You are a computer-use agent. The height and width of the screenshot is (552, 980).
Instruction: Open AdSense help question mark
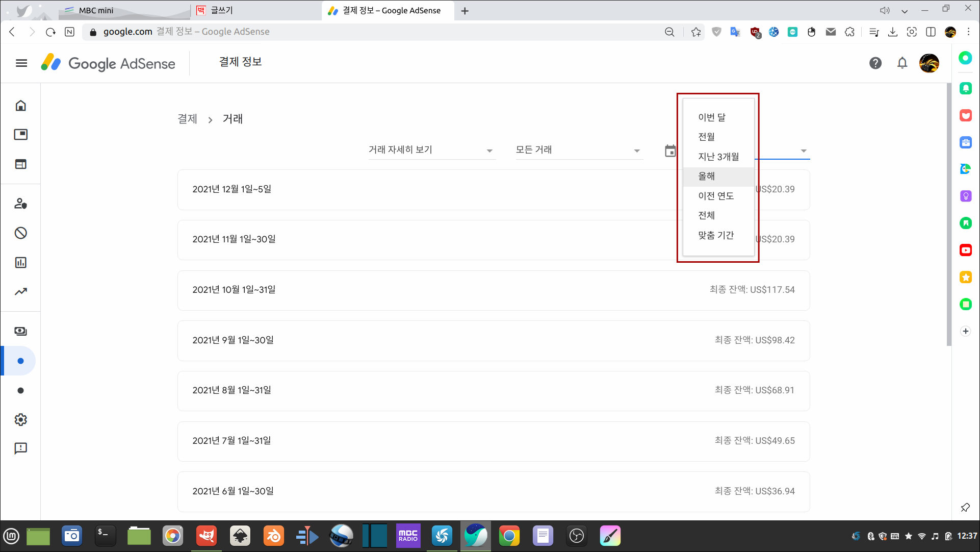(x=875, y=63)
